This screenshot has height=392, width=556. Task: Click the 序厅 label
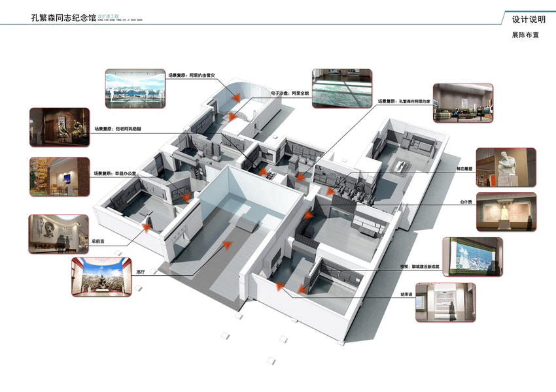pyautogui.click(x=139, y=271)
